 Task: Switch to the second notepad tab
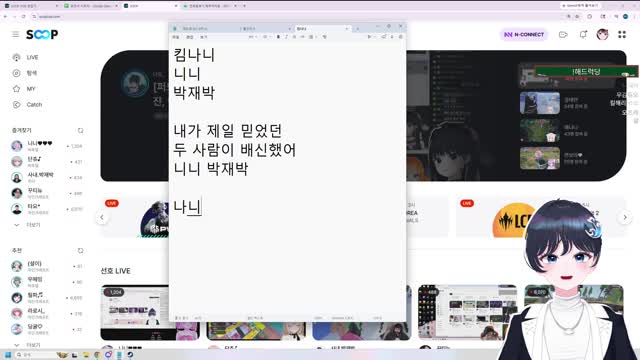coord(265,29)
